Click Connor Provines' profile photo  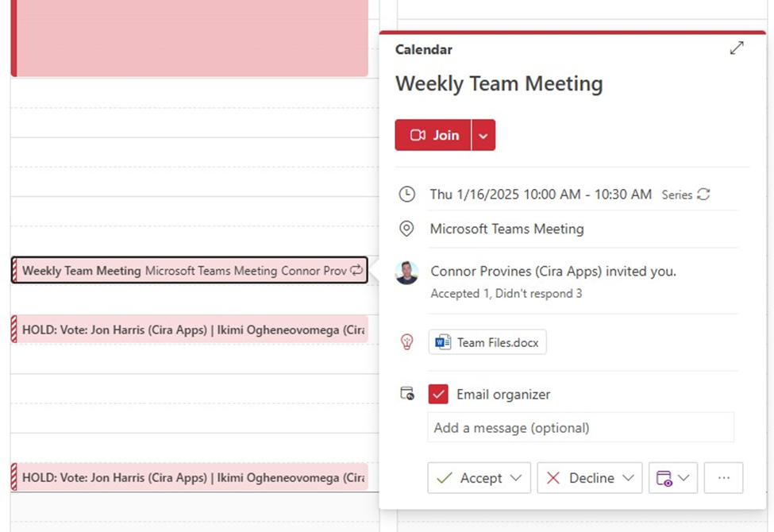click(406, 272)
